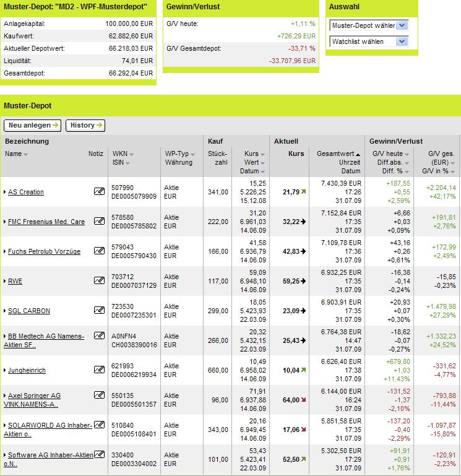This screenshot has height=476, width=461.
Task: Sort by Gesamtwert ascending arrow
Action: (358, 155)
